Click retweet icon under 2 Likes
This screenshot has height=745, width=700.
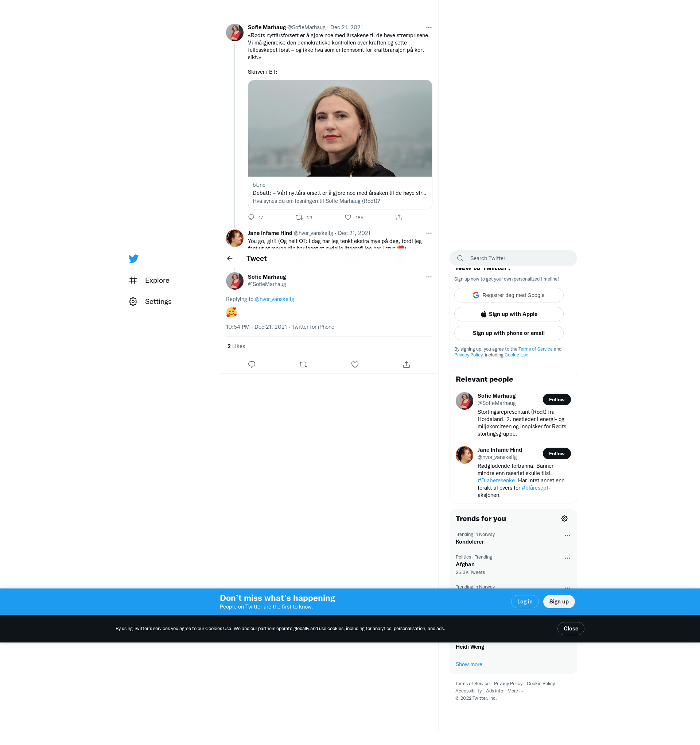coord(303,364)
